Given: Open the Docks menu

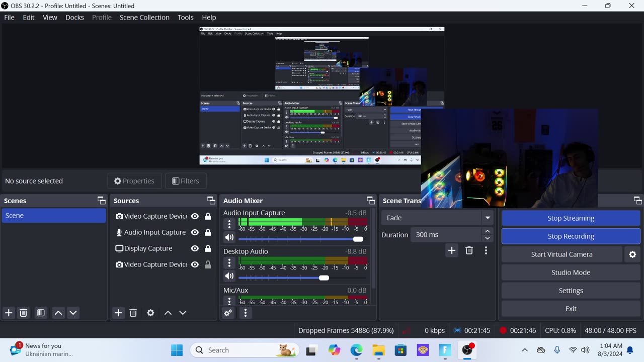Looking at the screenshot, I should tap(74, 17).
